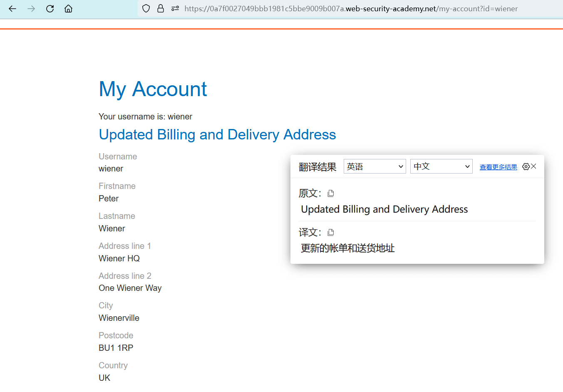Reload the current page
The height and width of the screenshot is (392, 563).
50,9
